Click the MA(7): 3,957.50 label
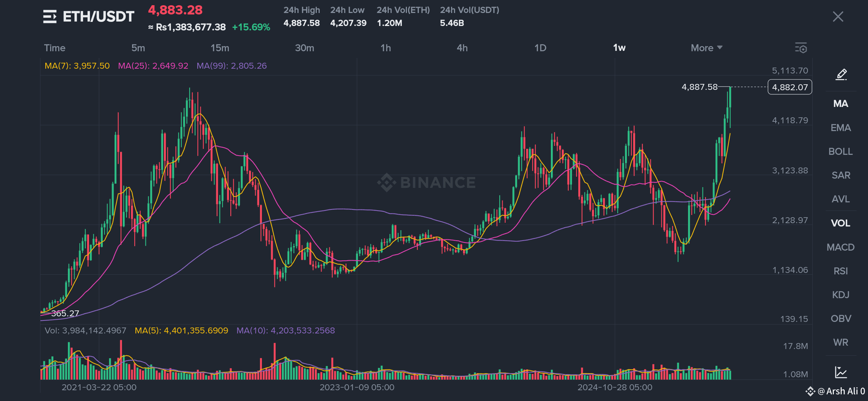Image resolution: width=868 pixels, height=401 pixels. coord(77,66)
